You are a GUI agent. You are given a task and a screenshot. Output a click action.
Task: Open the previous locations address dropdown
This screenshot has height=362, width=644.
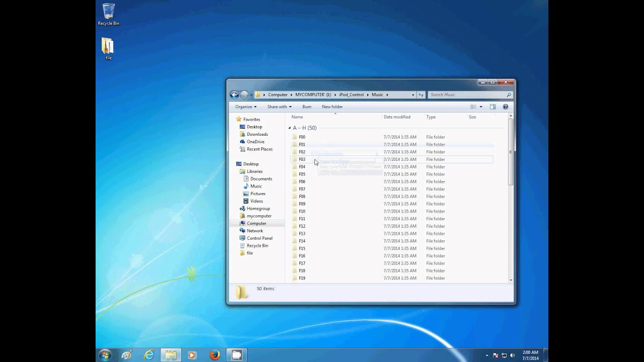tap(413, 95)
